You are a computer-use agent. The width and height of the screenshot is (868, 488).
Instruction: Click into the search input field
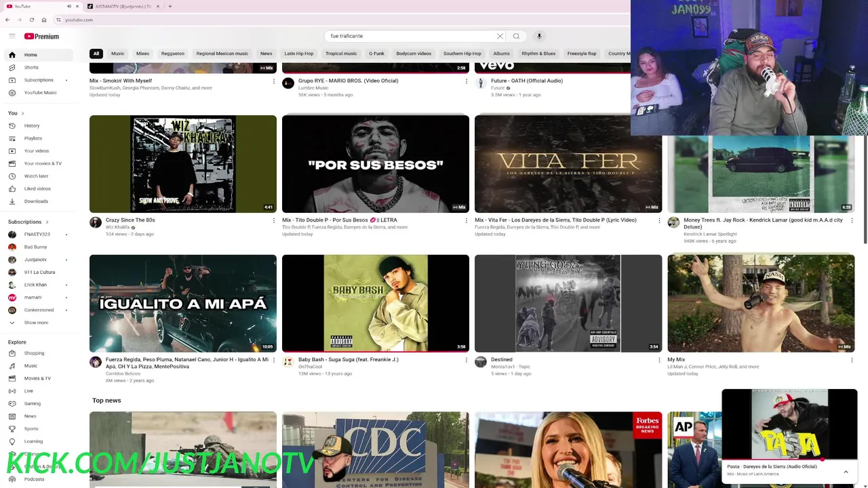pyautogui.click(x=410, y=36)
